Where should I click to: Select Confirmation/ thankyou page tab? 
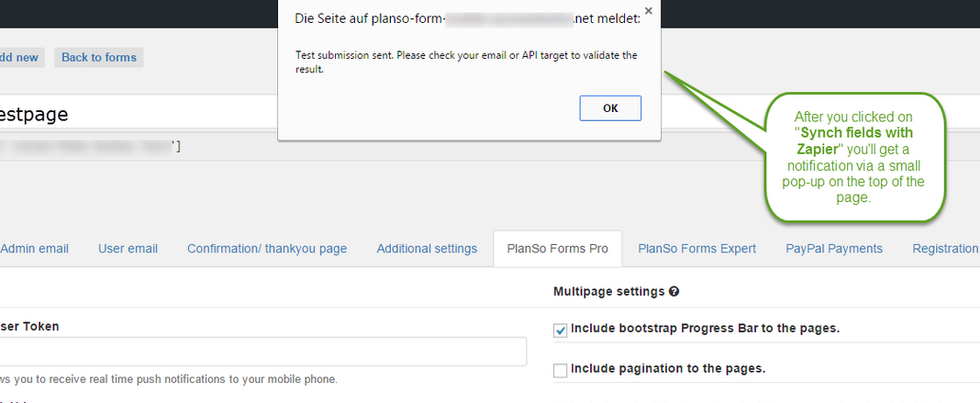click(x=267, y=249)
